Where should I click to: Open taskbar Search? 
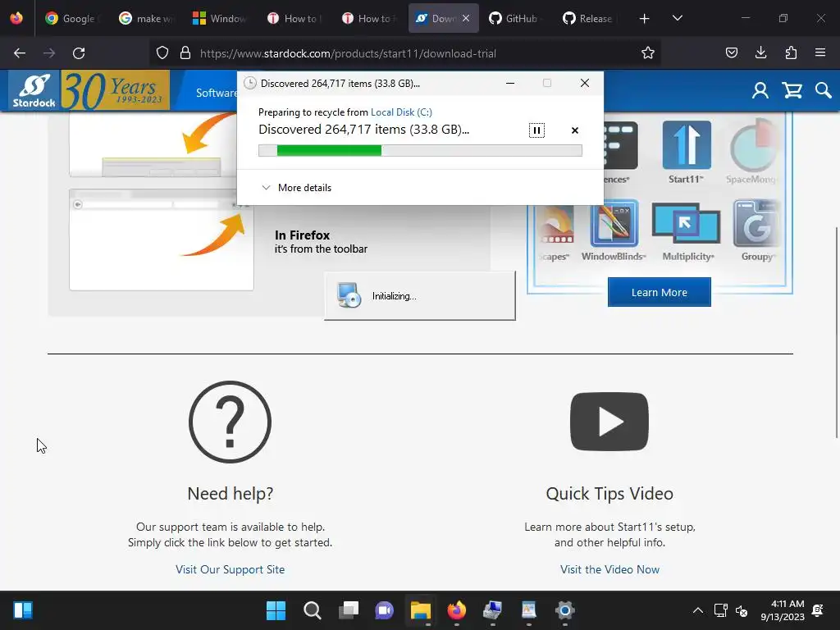coord(313,610)
